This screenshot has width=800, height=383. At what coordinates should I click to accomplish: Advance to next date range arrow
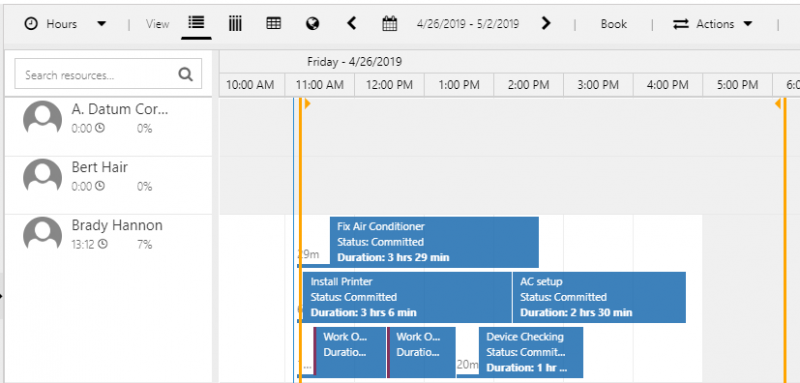pos(546,23)
